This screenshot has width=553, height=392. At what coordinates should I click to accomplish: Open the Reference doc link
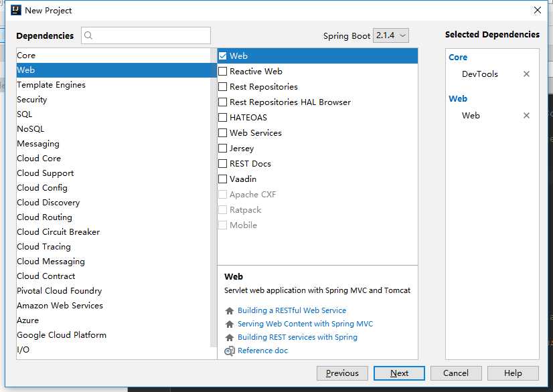pos(262,351)
